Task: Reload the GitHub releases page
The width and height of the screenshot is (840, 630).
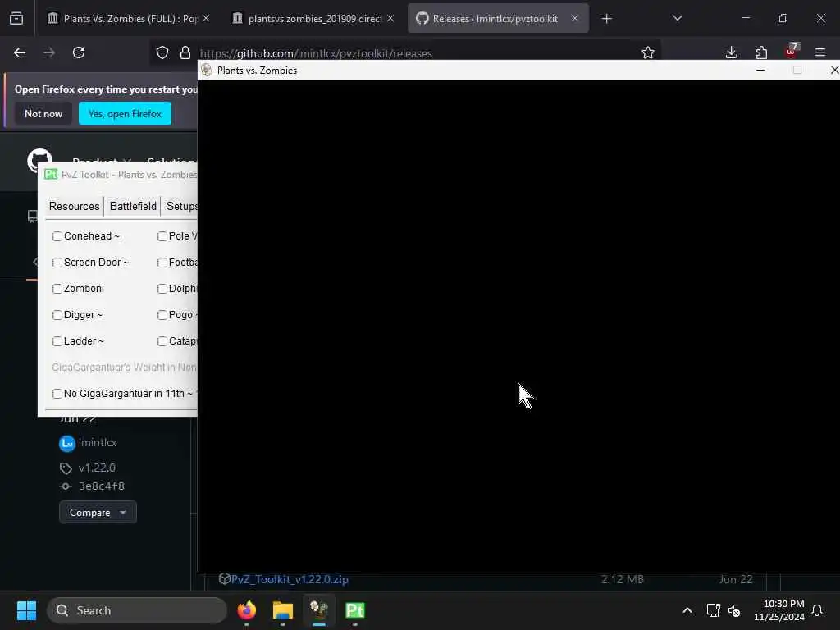Action: pos(79,52)
